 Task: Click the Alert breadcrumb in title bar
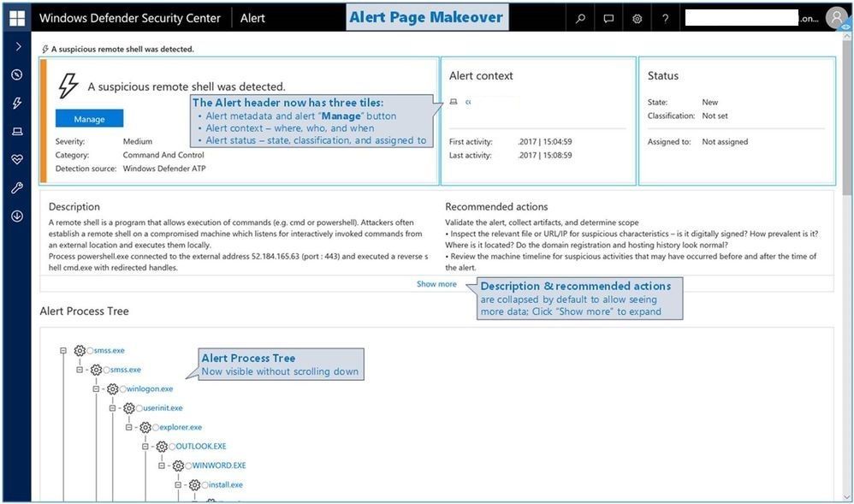click(x=252, y=18)
